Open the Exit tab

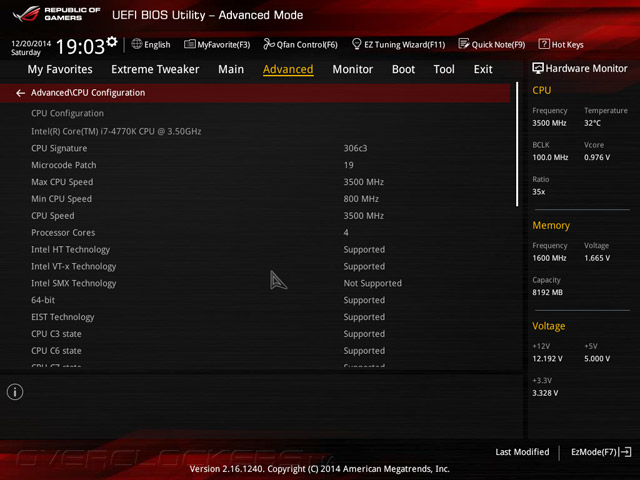click(x=483, y=69)
